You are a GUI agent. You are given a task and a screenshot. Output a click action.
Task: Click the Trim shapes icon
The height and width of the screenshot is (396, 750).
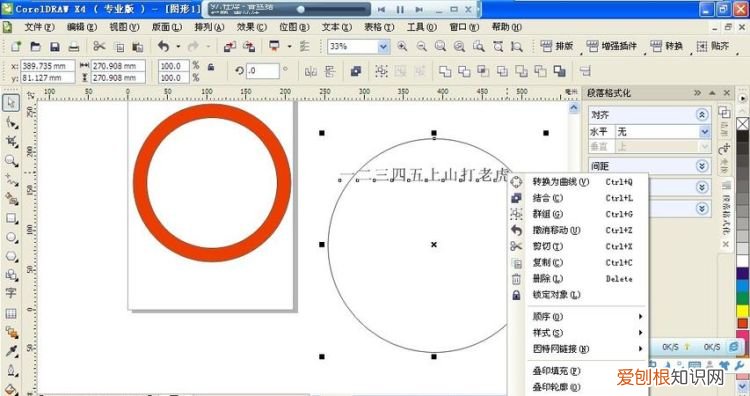(464, 72)
